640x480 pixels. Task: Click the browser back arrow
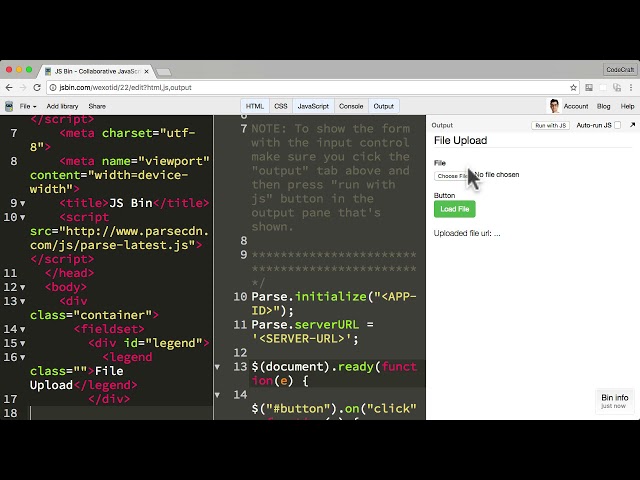[9, 87]
